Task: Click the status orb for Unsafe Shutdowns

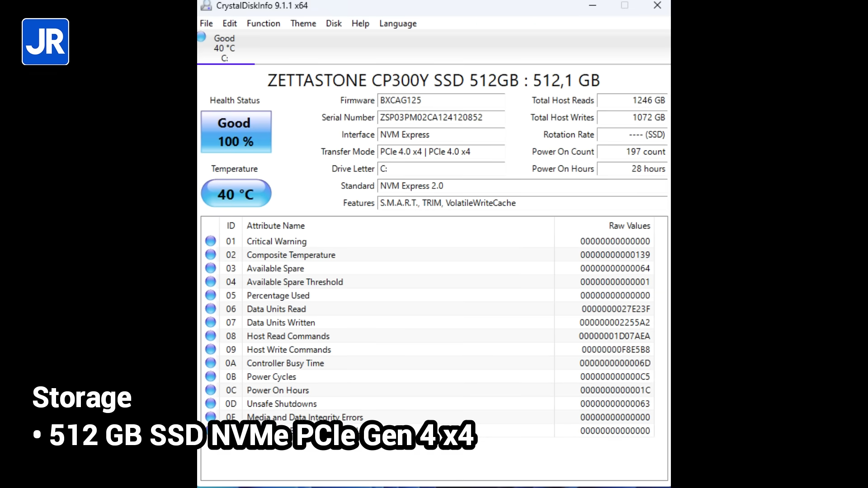Action: click(x=211, y=404)
